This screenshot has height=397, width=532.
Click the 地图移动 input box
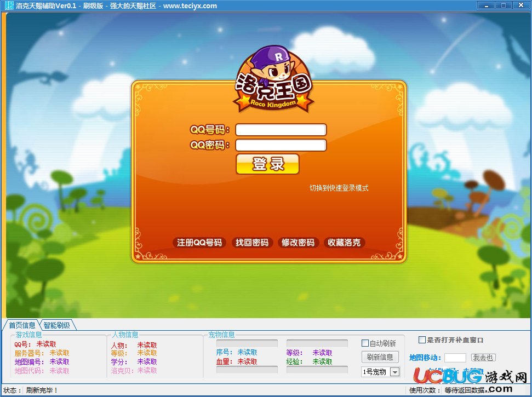tap(455, 358)
